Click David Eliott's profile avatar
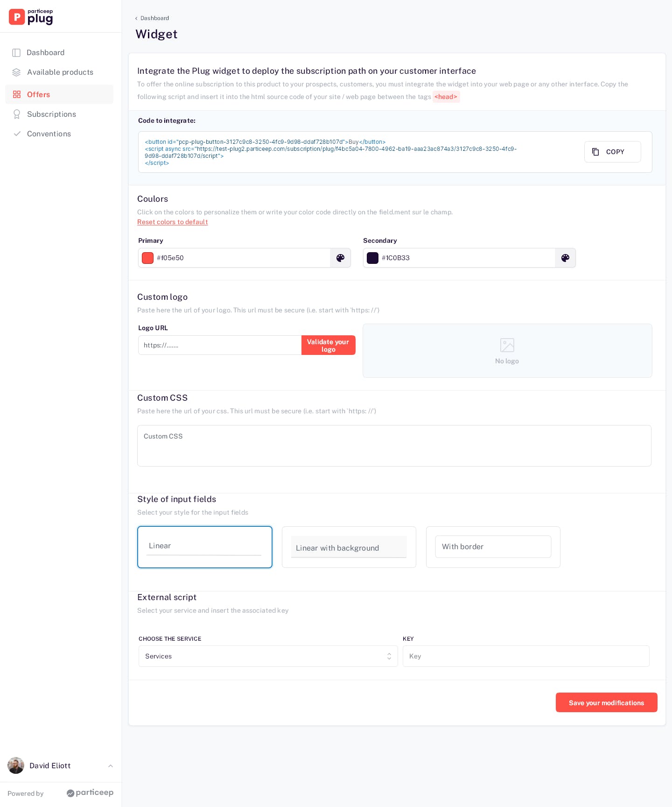The image size is (672, 807). pyautogui.click(x=16, y=765)
